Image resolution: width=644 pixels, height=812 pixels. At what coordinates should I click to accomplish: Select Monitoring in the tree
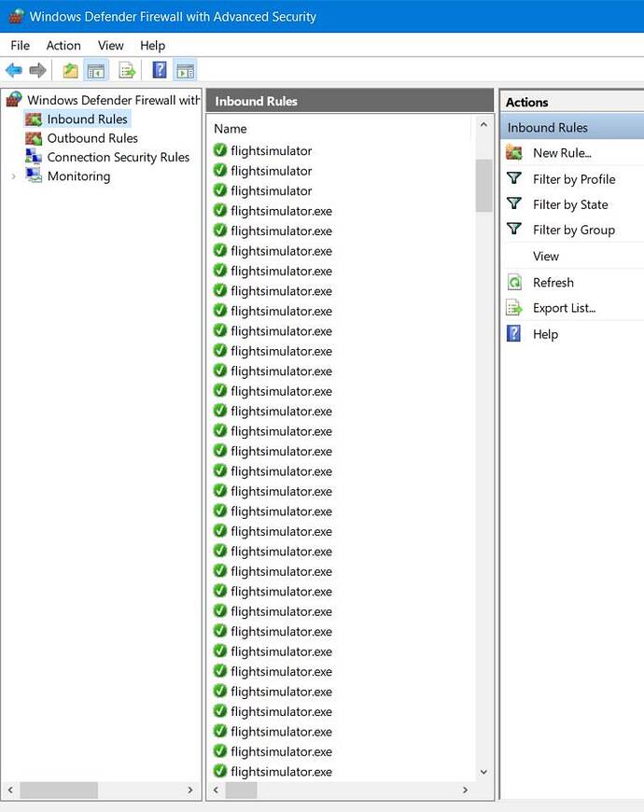coord(78,176)
